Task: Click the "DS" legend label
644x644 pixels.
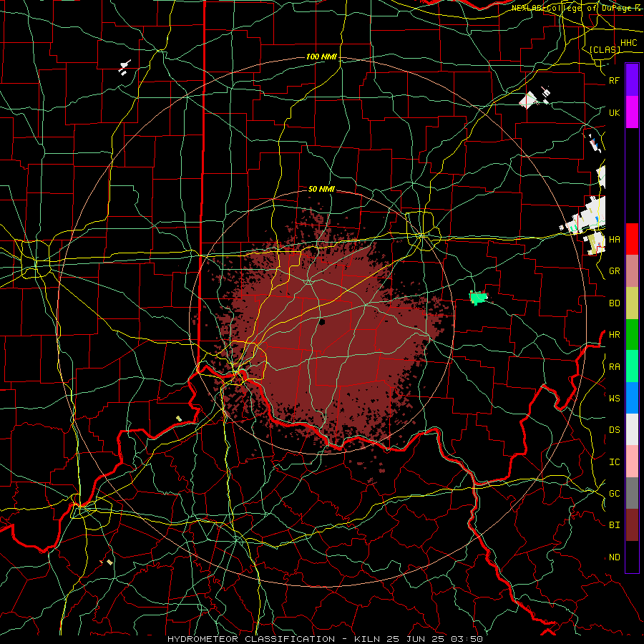Action: (614, 430)
